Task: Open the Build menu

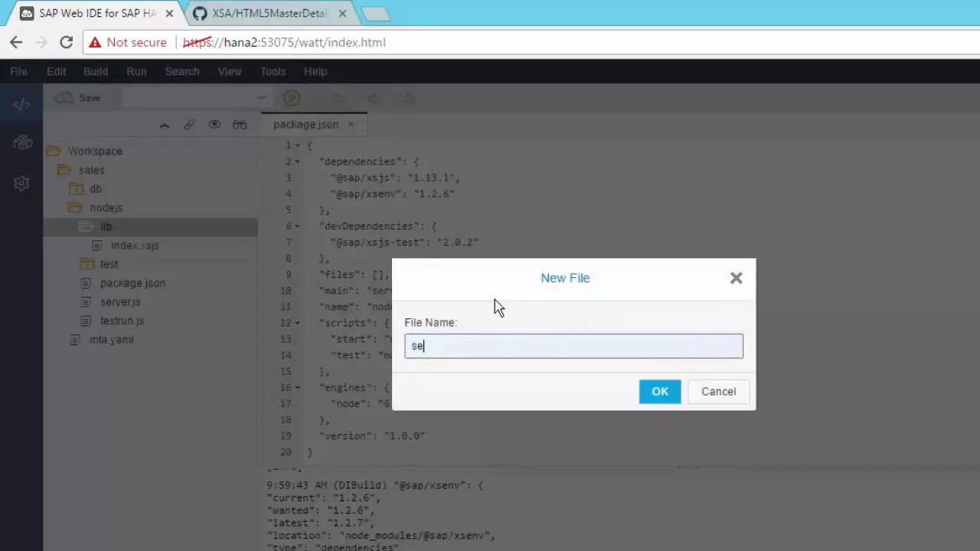Action: pyautogui.click(x=96, y=71)
